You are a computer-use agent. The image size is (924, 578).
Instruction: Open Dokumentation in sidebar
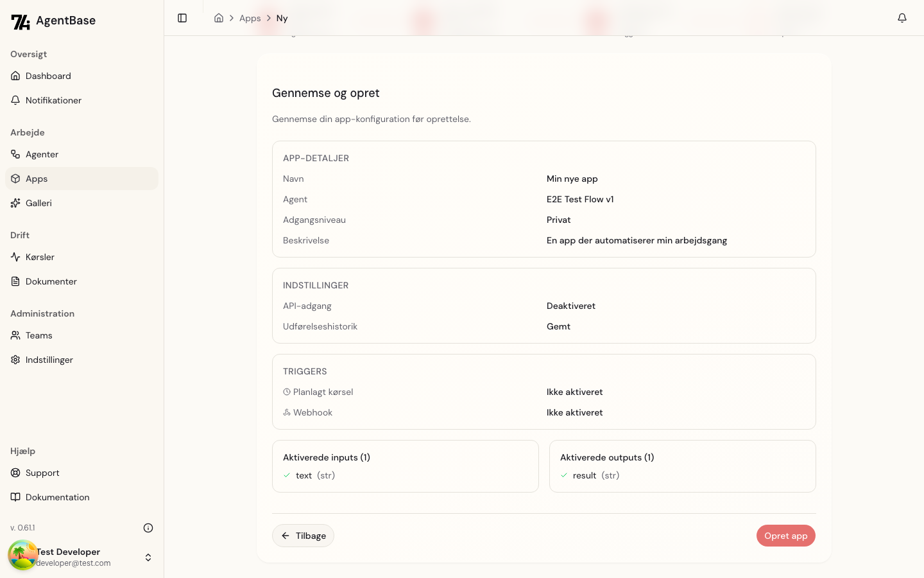[x=57, y=497]
